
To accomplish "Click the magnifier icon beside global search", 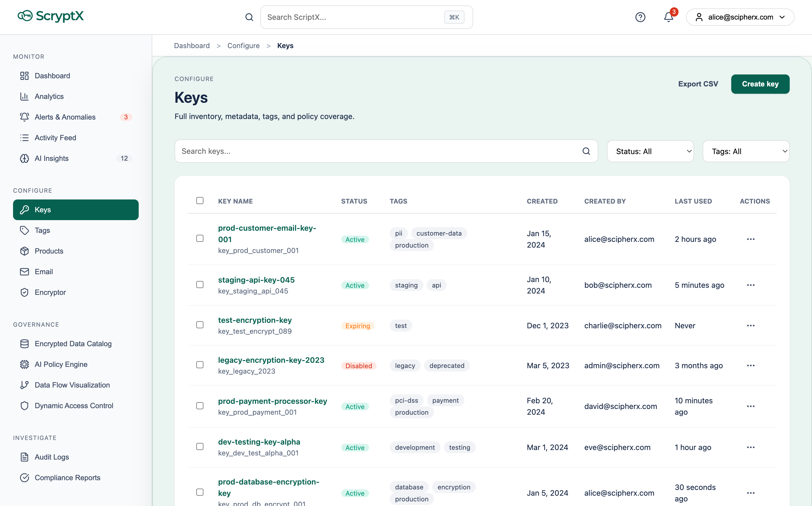I will coord(249,17).
